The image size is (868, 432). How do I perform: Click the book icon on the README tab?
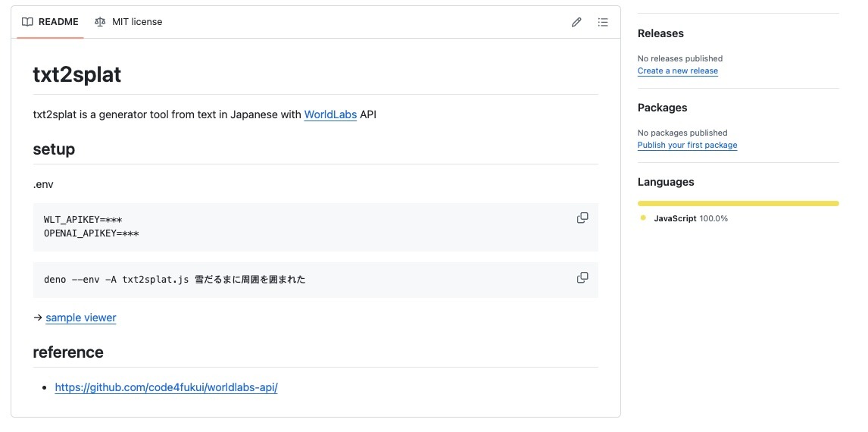28,22
